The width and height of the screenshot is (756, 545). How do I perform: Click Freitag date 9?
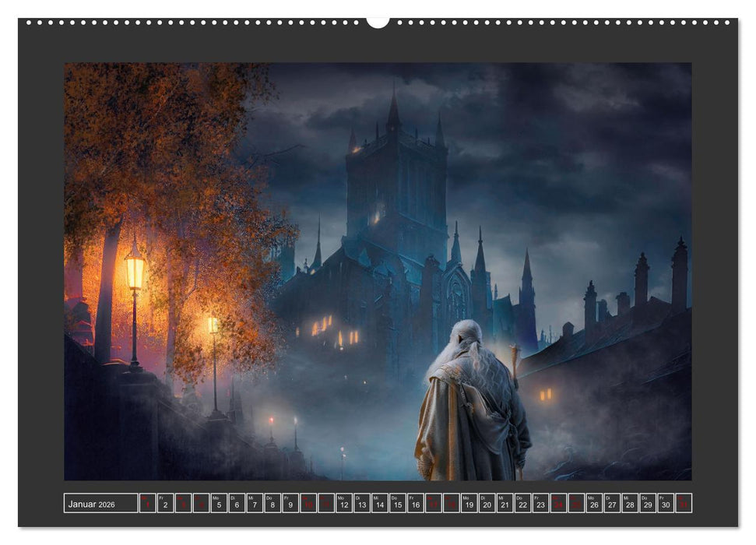[290, 503]
